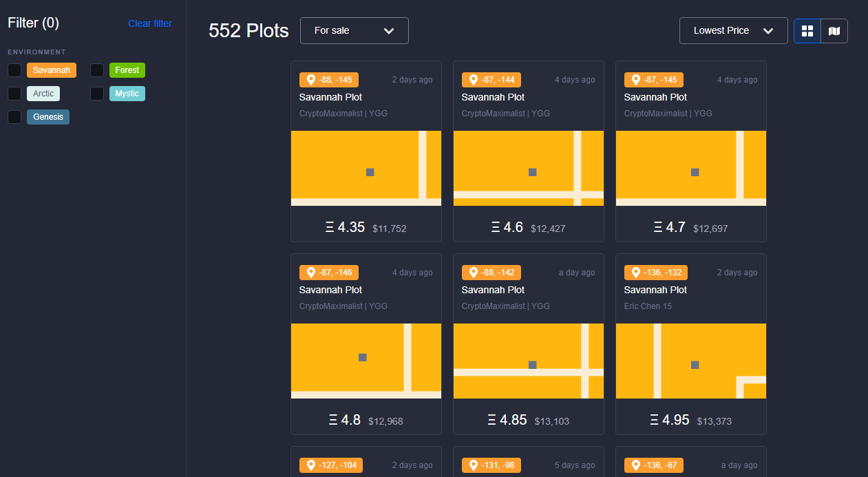Click '5 days ago' on -131, -98 card
868x477 pixels.
(x=575, y=465)
